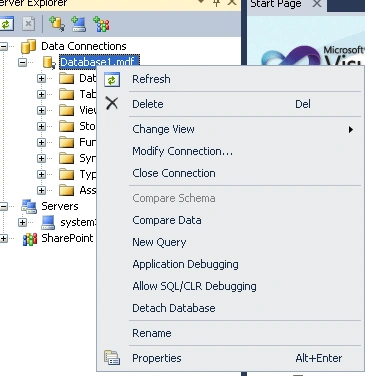Choose Application Debugging menu entry
365x376 pixels.
click(230, 264)
